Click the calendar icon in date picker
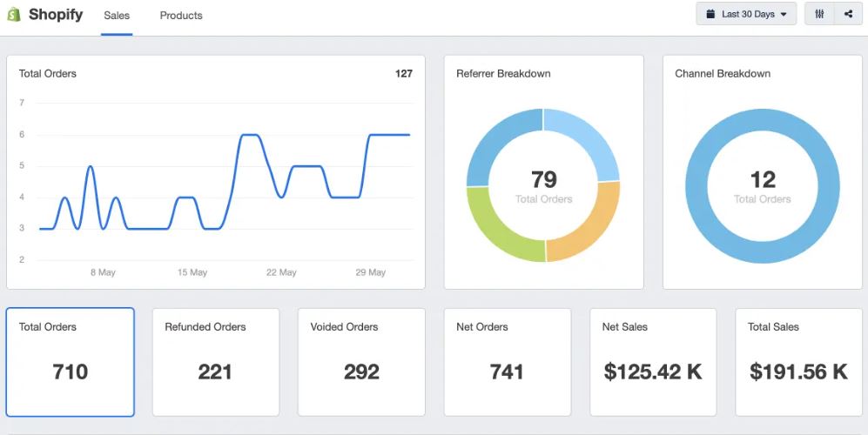The image size is (868, 435). click(710, 15)
